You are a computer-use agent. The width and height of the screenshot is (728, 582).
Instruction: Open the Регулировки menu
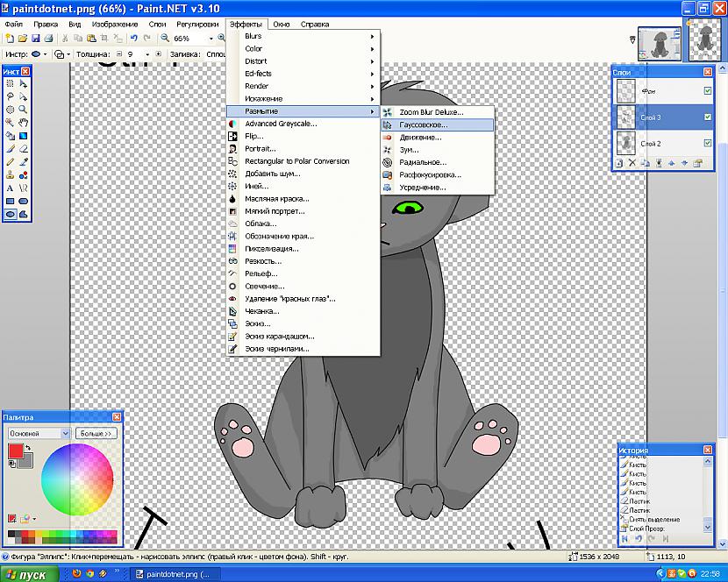point(197,25)
